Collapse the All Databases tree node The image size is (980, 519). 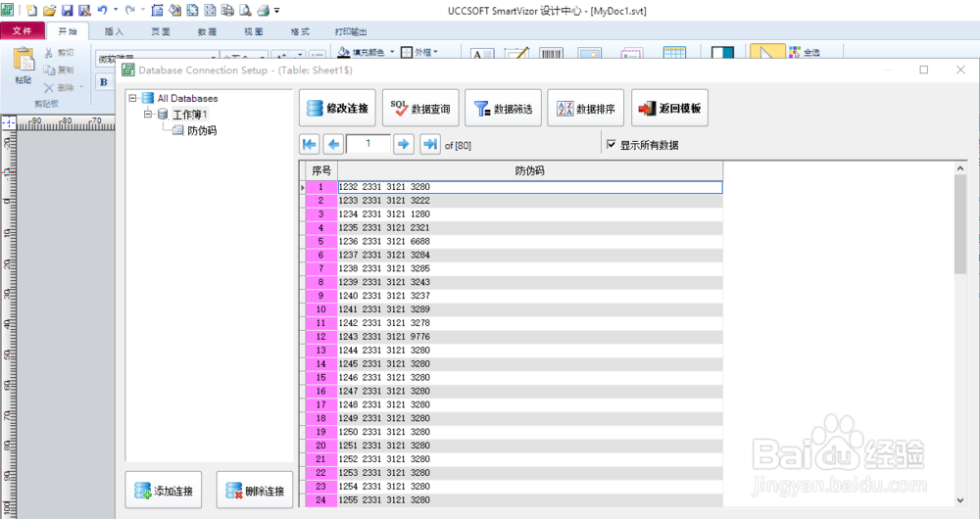(x=132, y=98)
